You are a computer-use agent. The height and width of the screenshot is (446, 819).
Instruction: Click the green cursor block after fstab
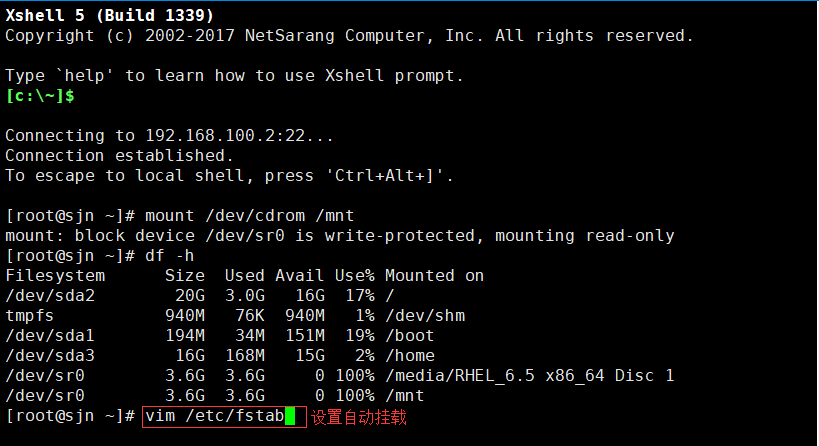pyautogui.click(x=290, y=416)
